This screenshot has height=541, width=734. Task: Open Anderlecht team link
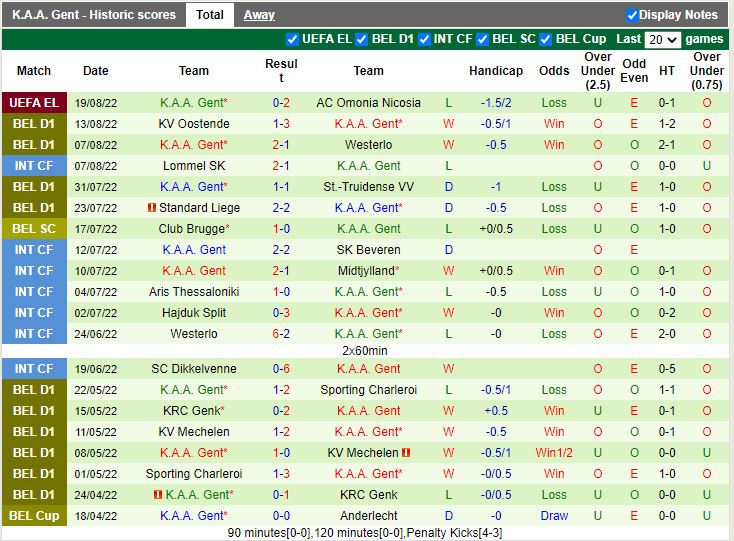pyautogui.click(x=368, y=515)
